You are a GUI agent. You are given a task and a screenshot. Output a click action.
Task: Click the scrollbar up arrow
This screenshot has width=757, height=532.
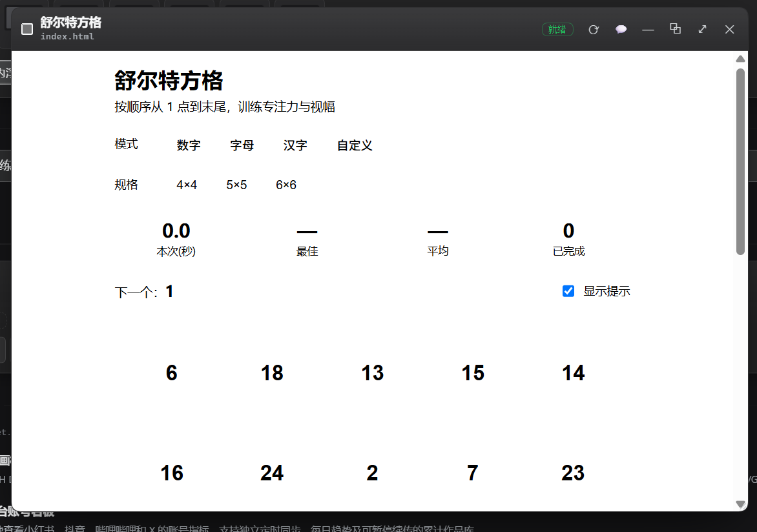pos(740,59)
